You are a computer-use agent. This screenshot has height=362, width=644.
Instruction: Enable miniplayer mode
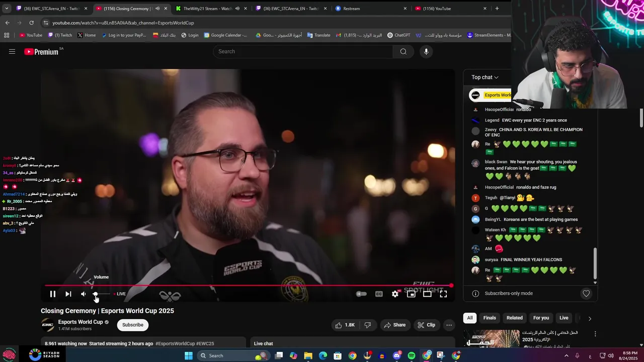[x=411, y=294]
